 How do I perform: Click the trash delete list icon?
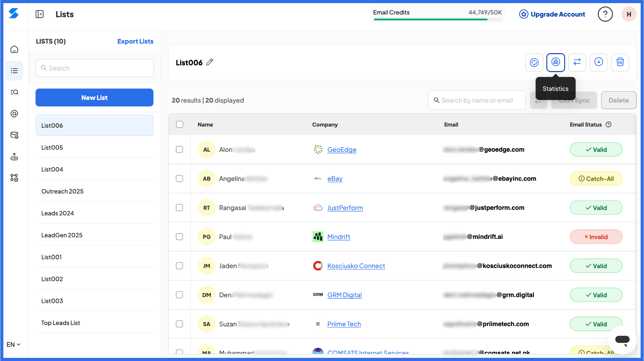coord(620,62)
